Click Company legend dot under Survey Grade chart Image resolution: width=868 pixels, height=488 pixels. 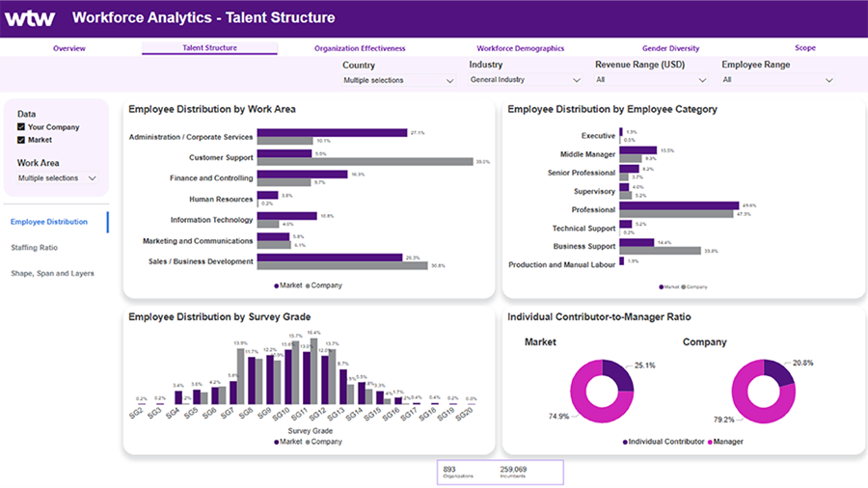(x=308, y=442)
